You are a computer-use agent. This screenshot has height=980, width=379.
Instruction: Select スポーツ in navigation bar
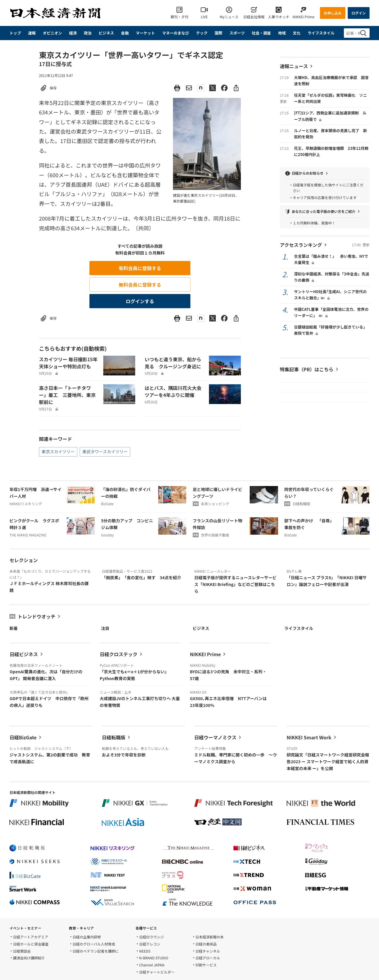click(x=237, y=33)
